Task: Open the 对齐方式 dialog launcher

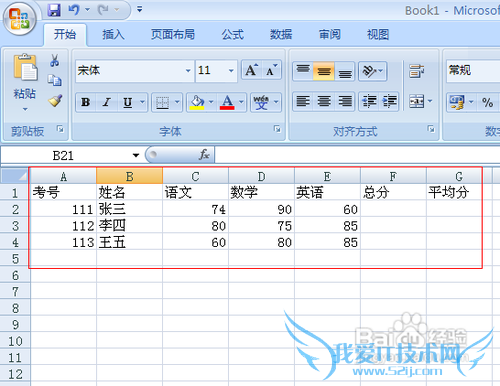Action: tap(431, 129)
